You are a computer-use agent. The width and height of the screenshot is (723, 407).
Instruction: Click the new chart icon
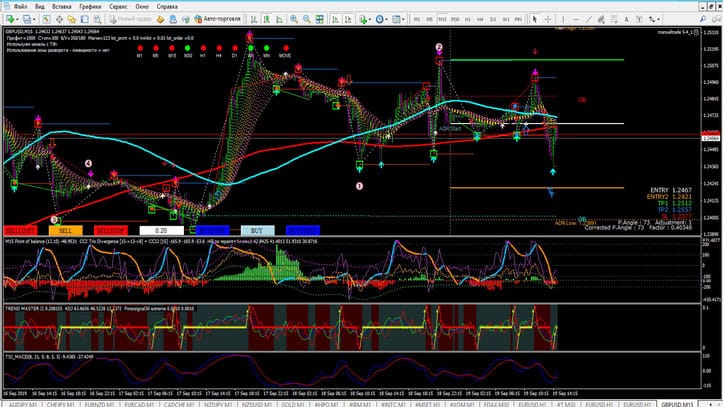point(8,19)
